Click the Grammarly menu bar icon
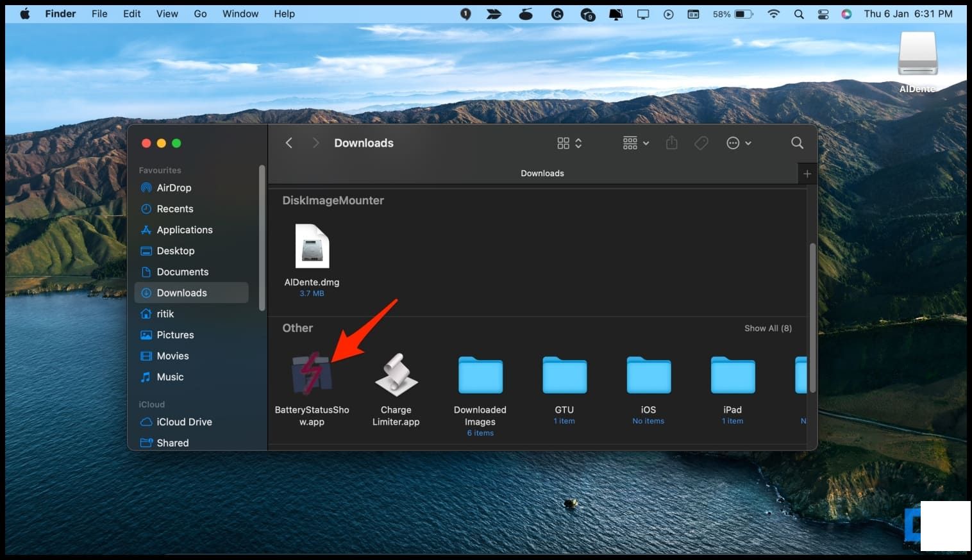 557,13
